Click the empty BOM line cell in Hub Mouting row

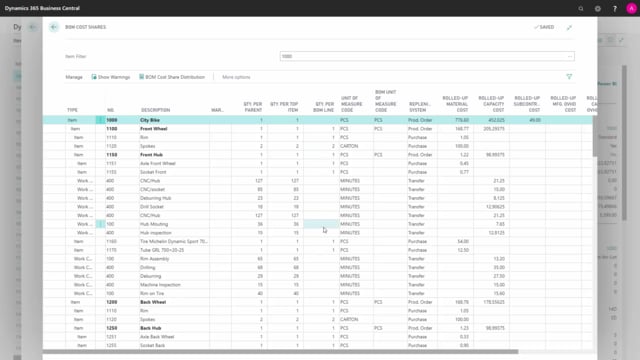coord(321,224)
